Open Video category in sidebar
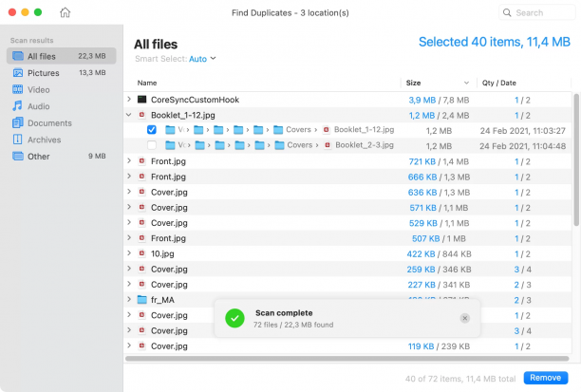Image resolution: width=581 pixels, height=392 pixels. pos(61,89)
